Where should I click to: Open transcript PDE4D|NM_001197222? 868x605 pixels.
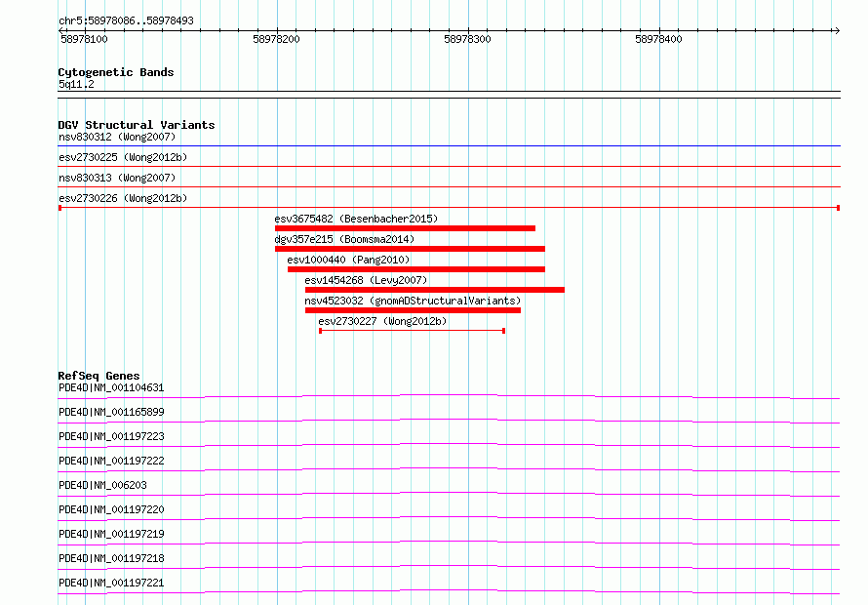[111, 461]
